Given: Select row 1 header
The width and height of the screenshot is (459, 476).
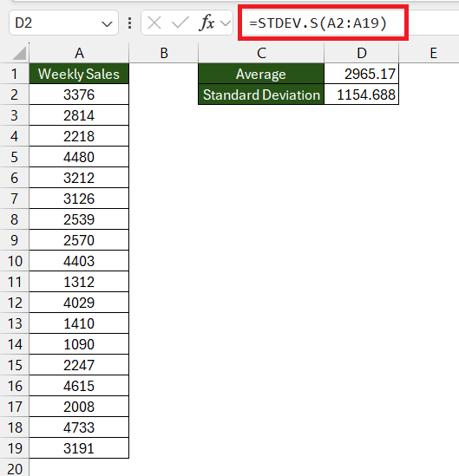Looking at the screenshot, I should [14, 74].
